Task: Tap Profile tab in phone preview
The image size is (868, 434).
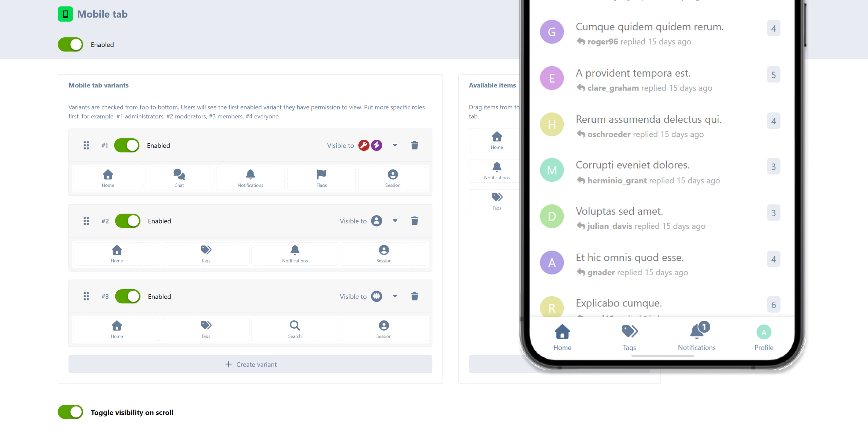Action: 764,337
